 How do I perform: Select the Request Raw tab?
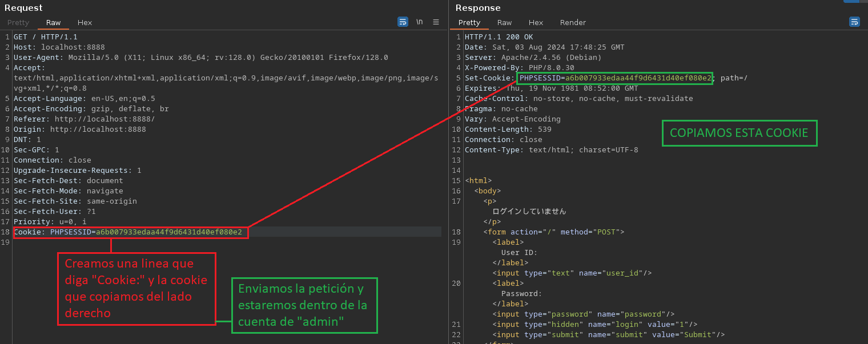(x=53, y=23)
